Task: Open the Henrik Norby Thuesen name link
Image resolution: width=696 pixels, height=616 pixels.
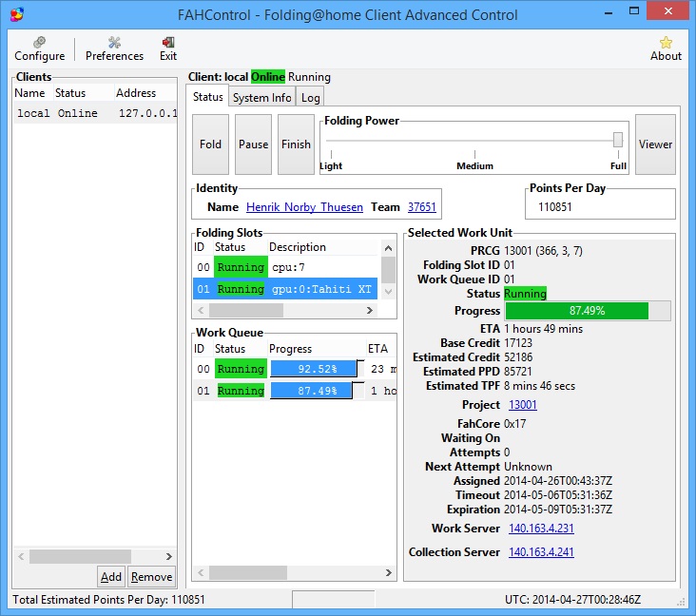Action: (304, 207)
